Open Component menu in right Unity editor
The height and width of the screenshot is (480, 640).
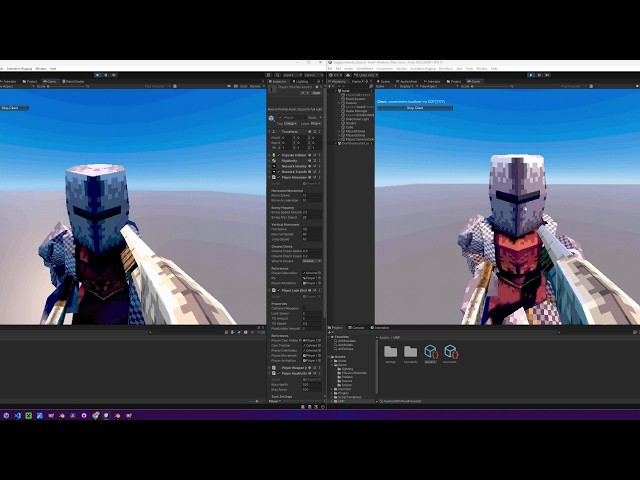384,69
